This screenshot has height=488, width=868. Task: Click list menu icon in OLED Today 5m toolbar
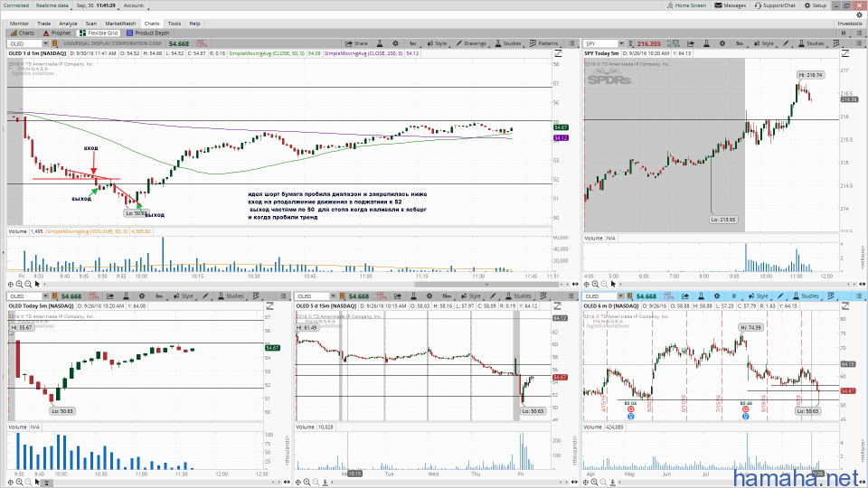coord(283,296)
